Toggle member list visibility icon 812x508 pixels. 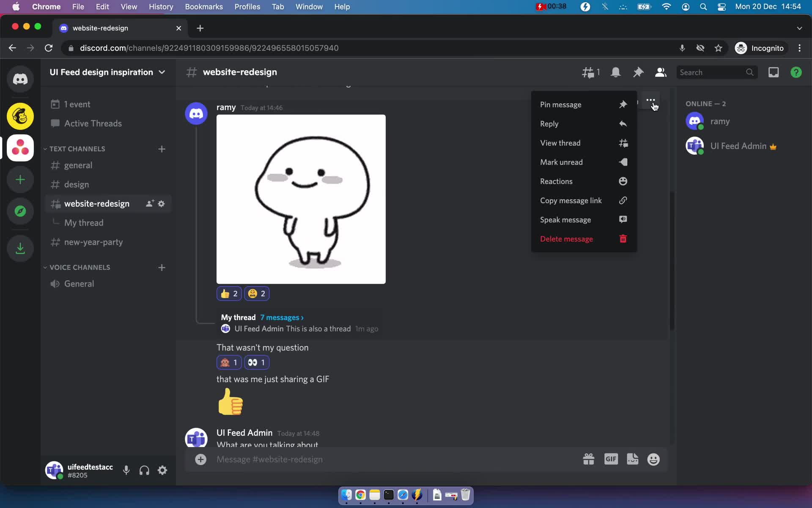(x=661, y=72)
